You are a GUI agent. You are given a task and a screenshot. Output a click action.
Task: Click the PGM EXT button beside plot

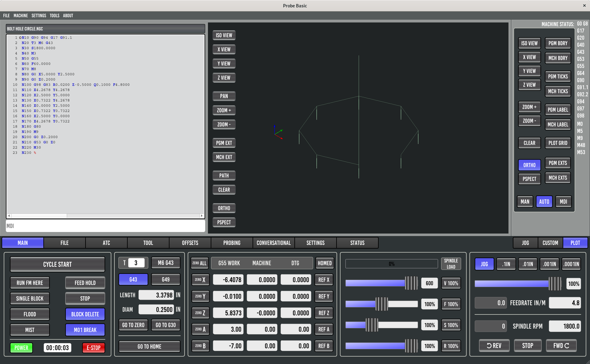pyautogui.click(x=224, y=143)
